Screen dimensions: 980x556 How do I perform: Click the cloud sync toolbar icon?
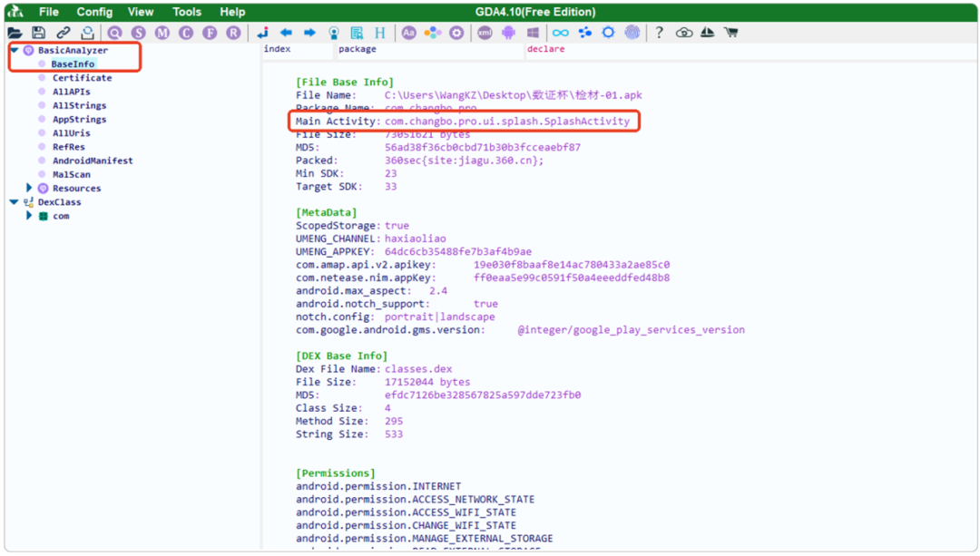[684, 33]
